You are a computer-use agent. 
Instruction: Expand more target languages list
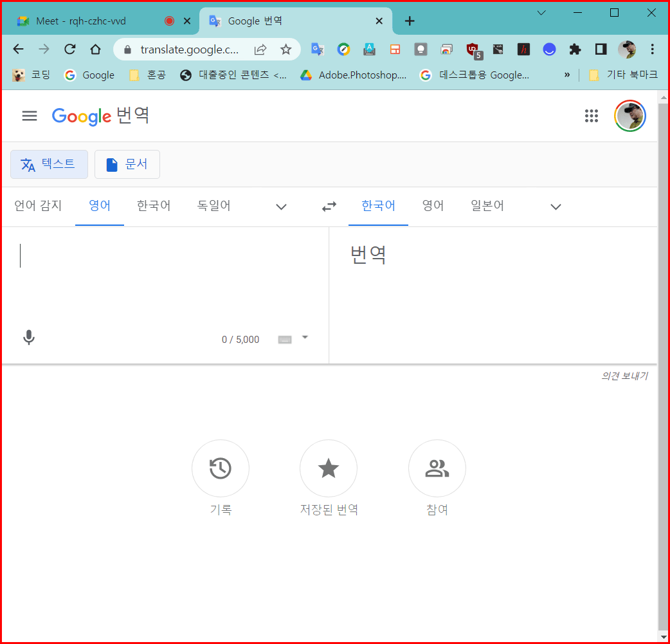pos(556,207)
